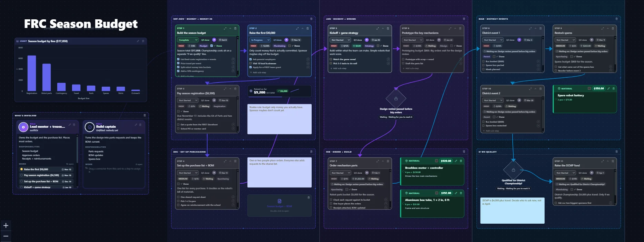The height and width of the screenshot is (242, 644).
Task: Edit the Lead mentor role card
Action: pos(70,125)
